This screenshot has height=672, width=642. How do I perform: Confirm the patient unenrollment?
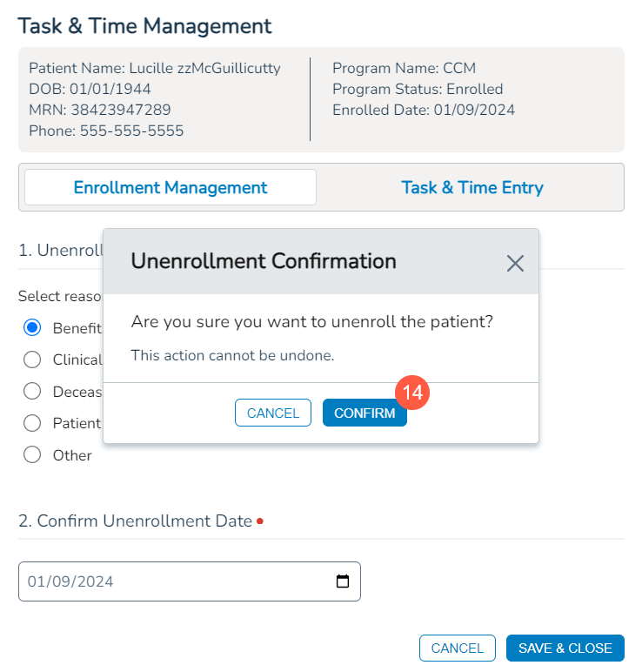(x=364, y=413)
